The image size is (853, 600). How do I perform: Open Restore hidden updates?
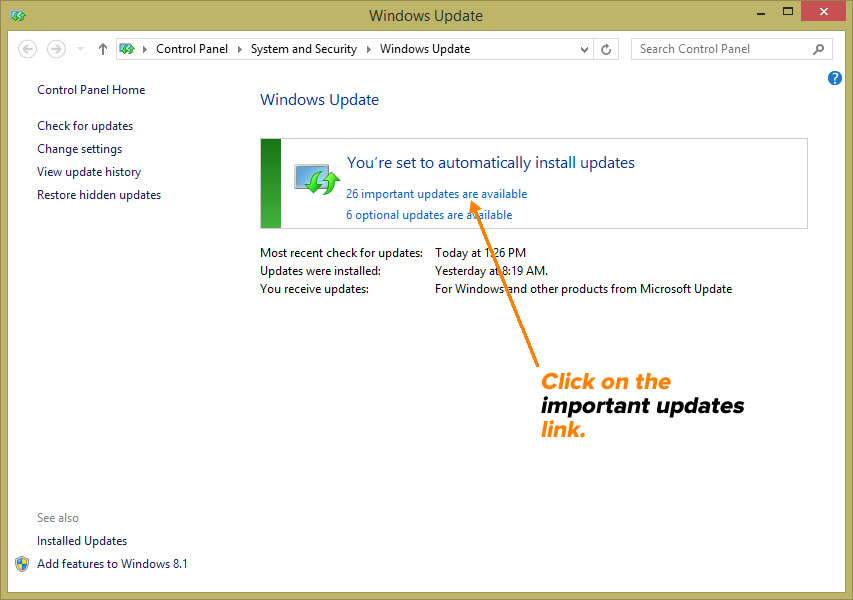(99, 195)
